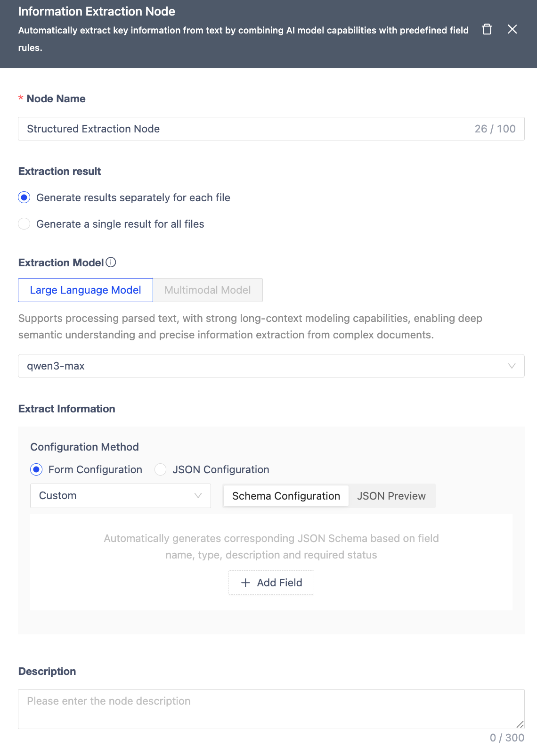Switch to the Multimodal Model tab
Image resolution: width=537 pixels, height=756 pixels.
coord(208,290)
